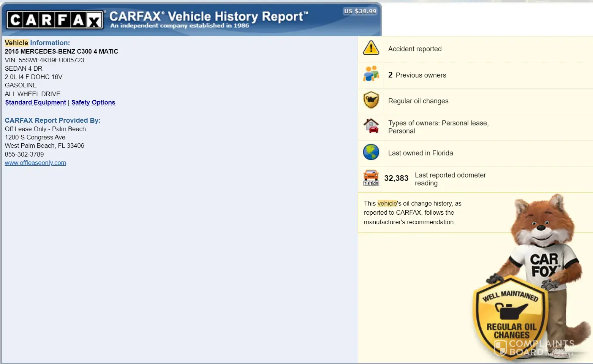Image resolution: width=593 pixels, height=364 pixels.
Task: Click the house and car owner-type icon
Action: pos(371,126)
